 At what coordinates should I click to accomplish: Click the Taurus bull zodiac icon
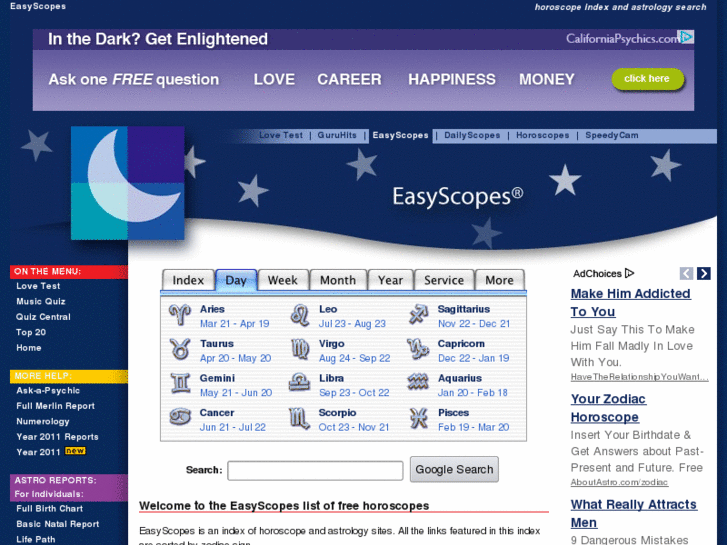(x=180, y=350)
